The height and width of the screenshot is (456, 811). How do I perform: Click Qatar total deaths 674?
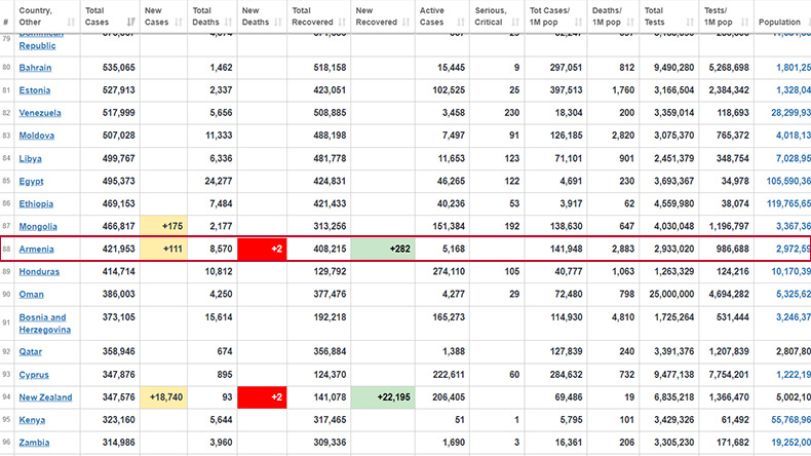pos(224,352)
